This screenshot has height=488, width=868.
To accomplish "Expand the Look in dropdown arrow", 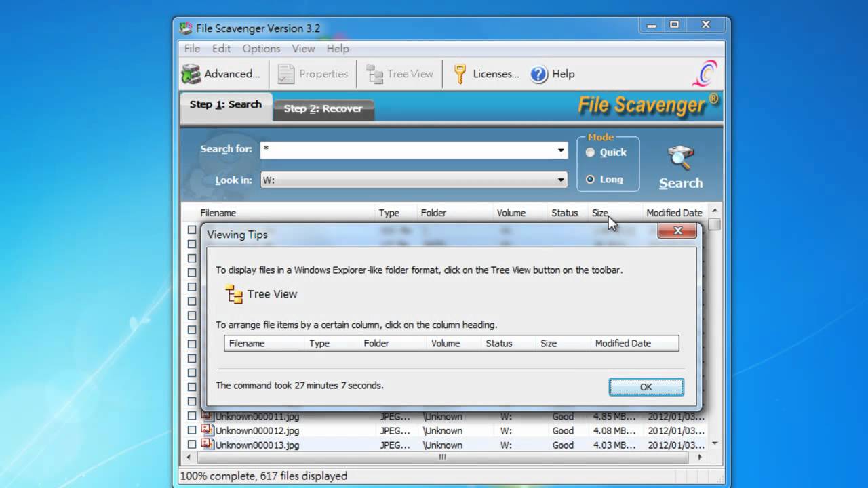I will tap(561, 180).
